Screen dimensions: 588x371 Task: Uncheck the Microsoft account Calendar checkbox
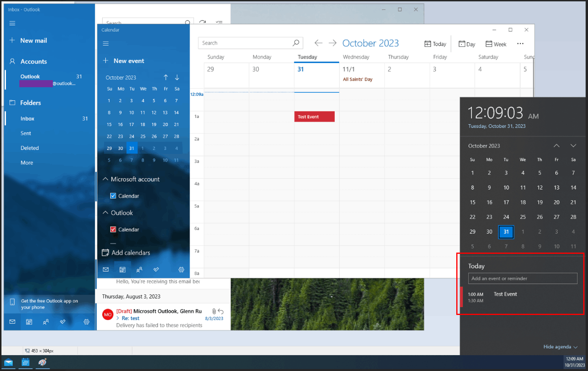pyautogui.click(x=113, y=195)
